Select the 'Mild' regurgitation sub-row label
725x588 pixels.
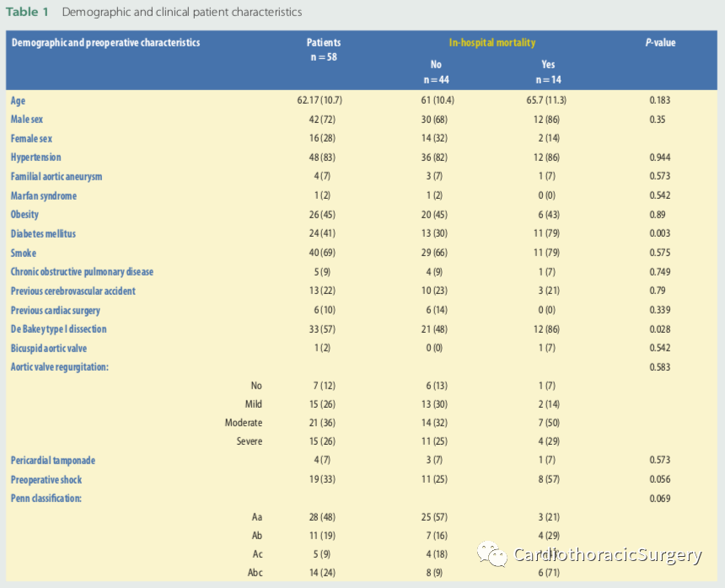point(254,404)
